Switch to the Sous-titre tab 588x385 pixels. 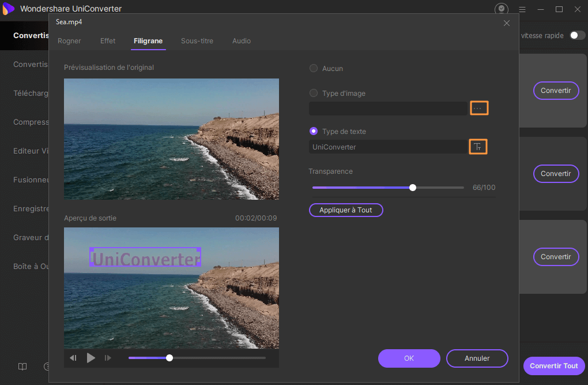click(197, 41)
